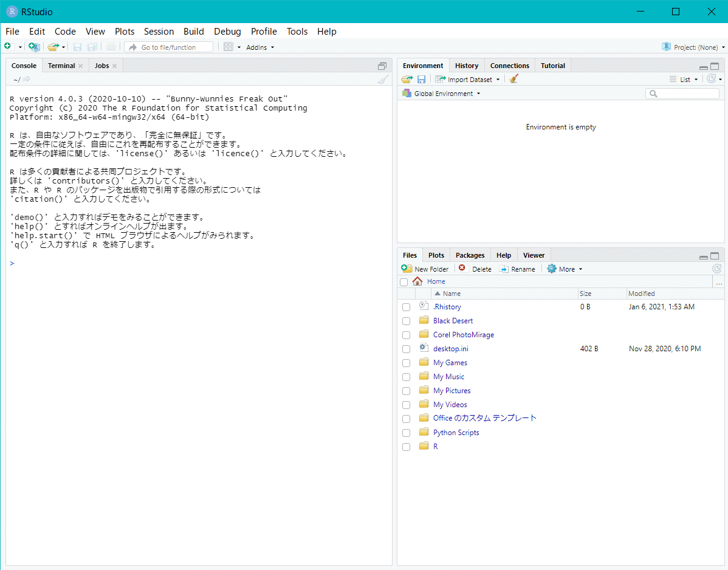The height and width of the screenshot is (570, 728).
Task: Open the New File dropdown arrow
Action: click(20, 47)
